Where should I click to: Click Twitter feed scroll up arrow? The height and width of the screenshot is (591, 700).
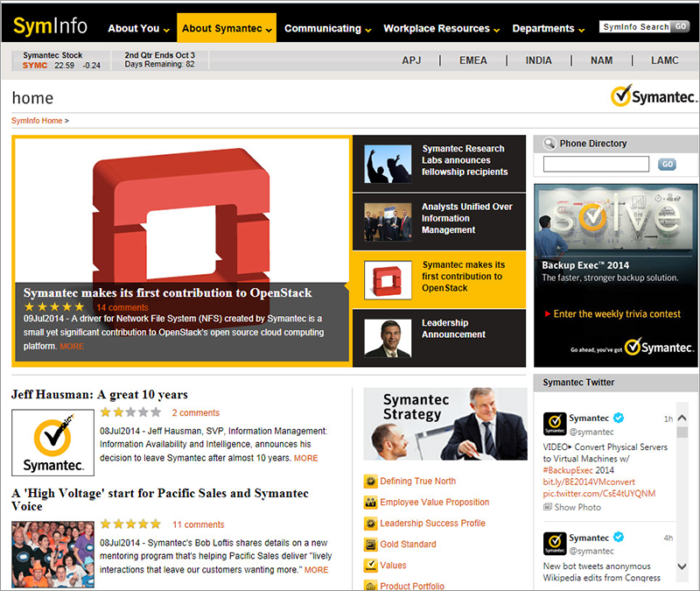point(682,419)
